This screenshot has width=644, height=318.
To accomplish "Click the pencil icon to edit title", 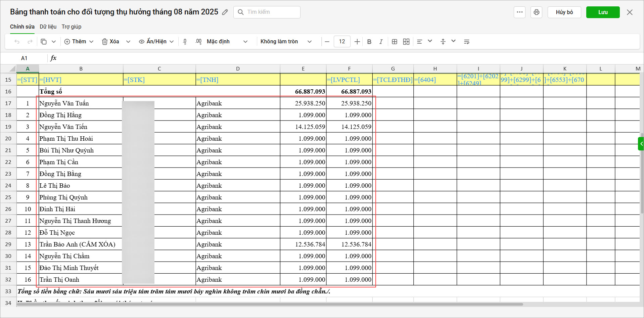I will [x=225, y=12].
